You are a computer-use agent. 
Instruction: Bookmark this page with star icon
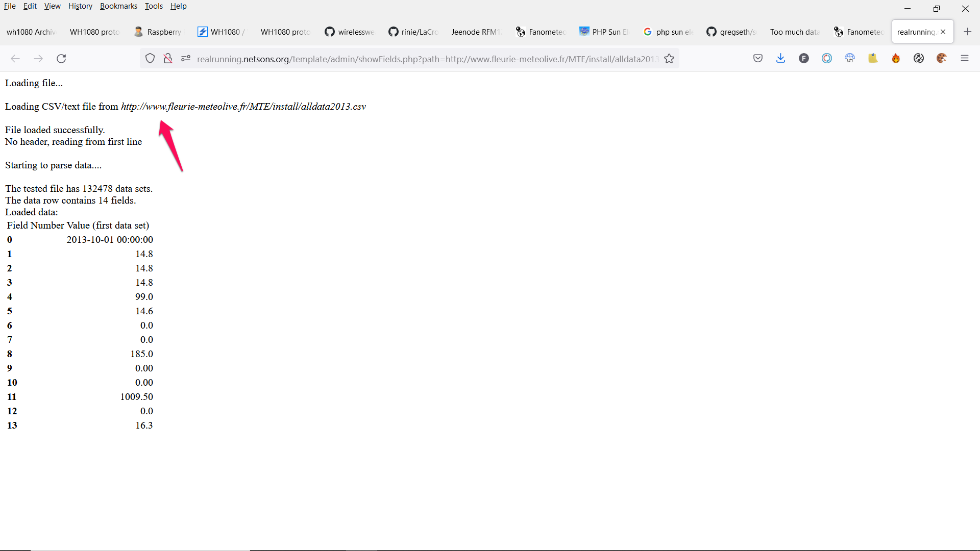click(669, 59)
